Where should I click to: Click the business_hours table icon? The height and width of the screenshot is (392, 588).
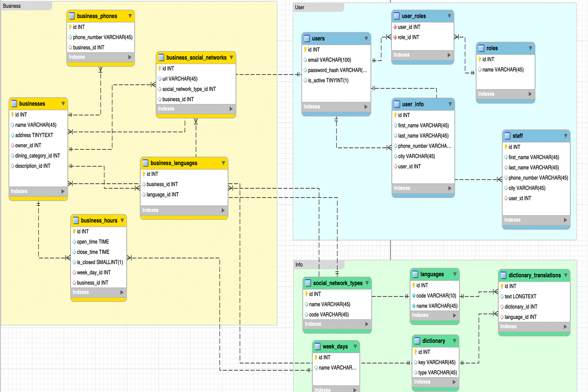(76, 220)
